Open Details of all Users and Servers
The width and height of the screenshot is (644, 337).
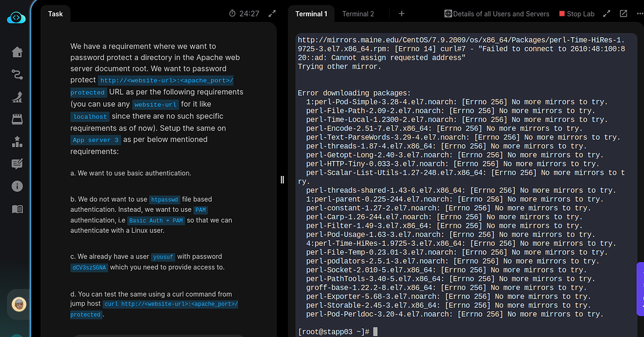click(x=497, y=14)
